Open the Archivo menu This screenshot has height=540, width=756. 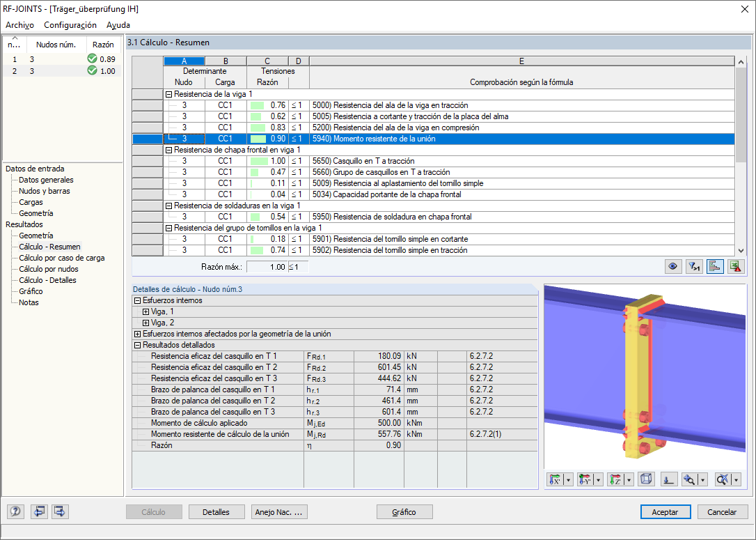(19, 24)
